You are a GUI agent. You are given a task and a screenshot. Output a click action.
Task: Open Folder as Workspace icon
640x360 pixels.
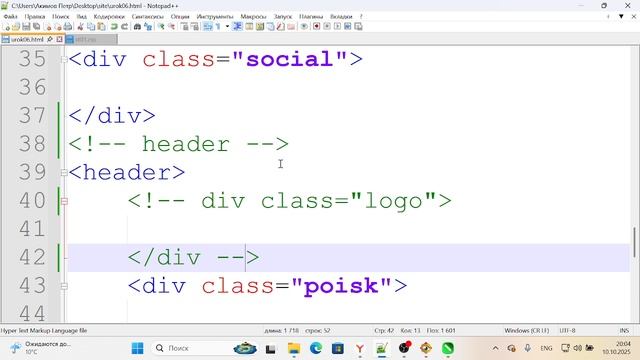click(291, 27)
